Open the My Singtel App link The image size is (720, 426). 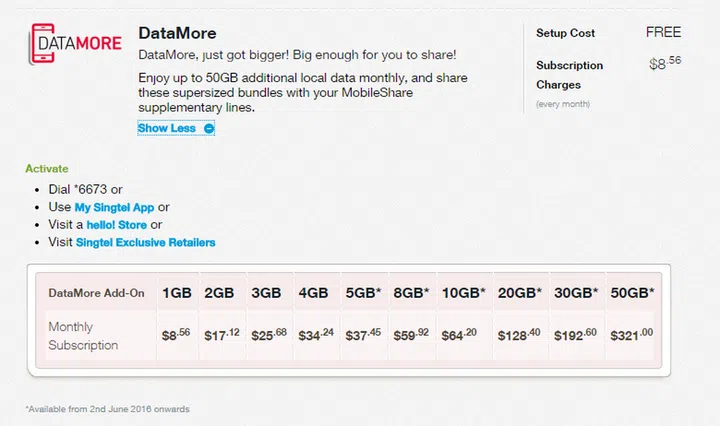pos(114,207)
